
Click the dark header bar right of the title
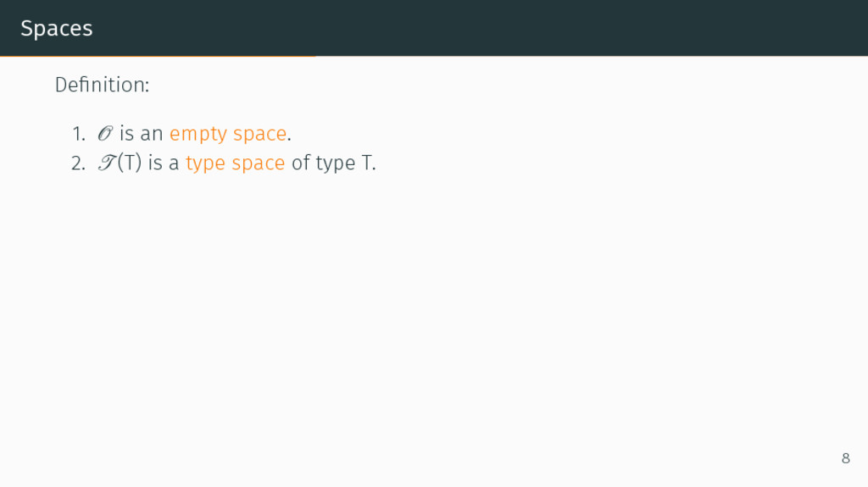click(509, 28)
